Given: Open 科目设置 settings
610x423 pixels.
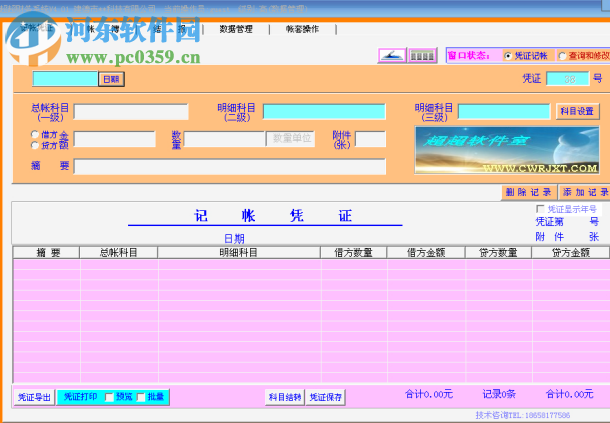Looking at the screenshot, I should point(577,111).
